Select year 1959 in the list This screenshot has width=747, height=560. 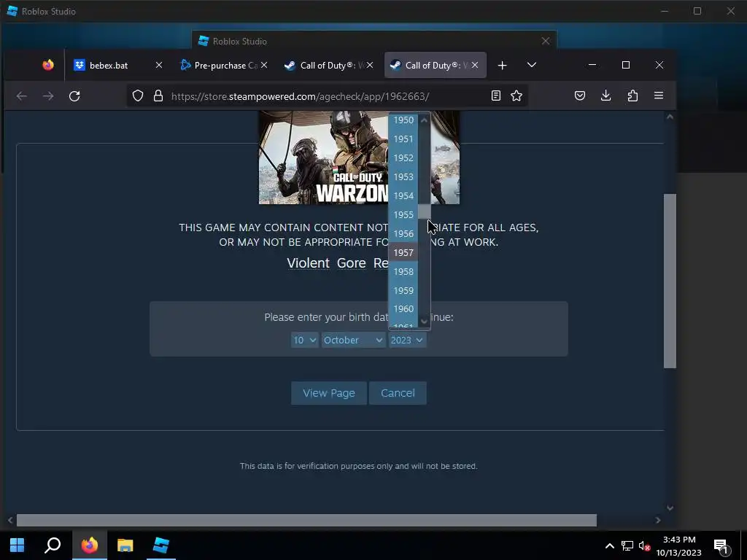click(403, 290)
